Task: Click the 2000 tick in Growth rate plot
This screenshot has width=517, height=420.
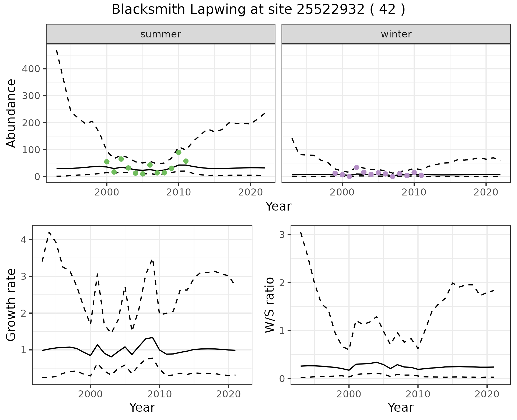Action: 90,394
